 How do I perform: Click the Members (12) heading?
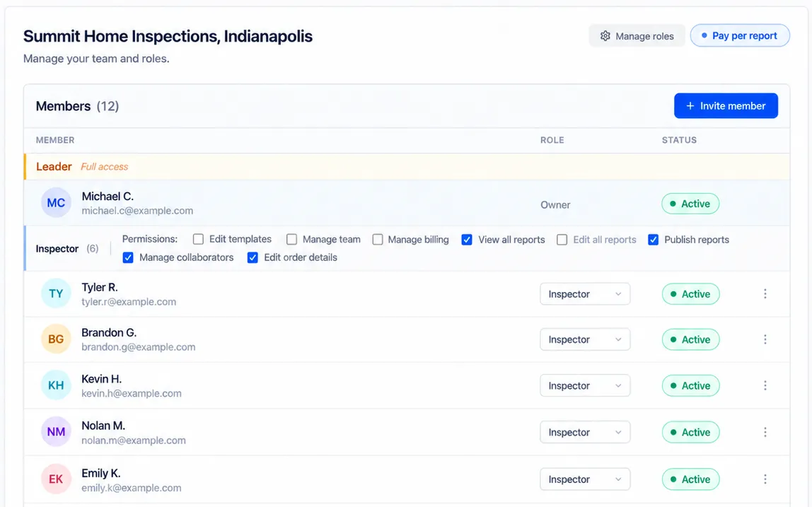tap(77, 105)
